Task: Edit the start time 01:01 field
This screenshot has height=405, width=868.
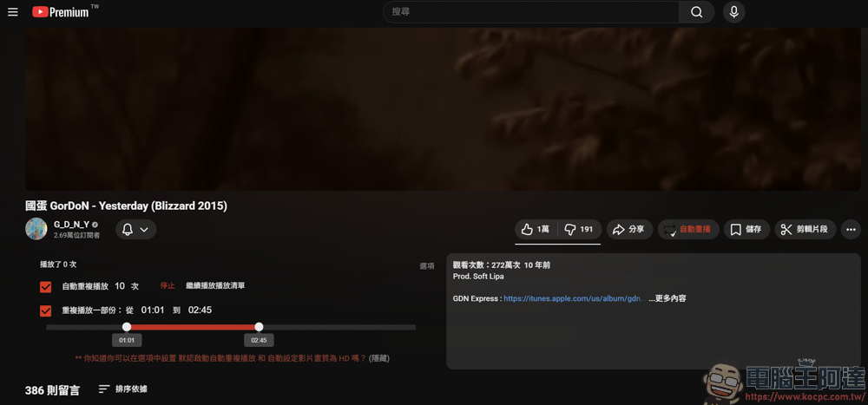Action: pos(153,310)
